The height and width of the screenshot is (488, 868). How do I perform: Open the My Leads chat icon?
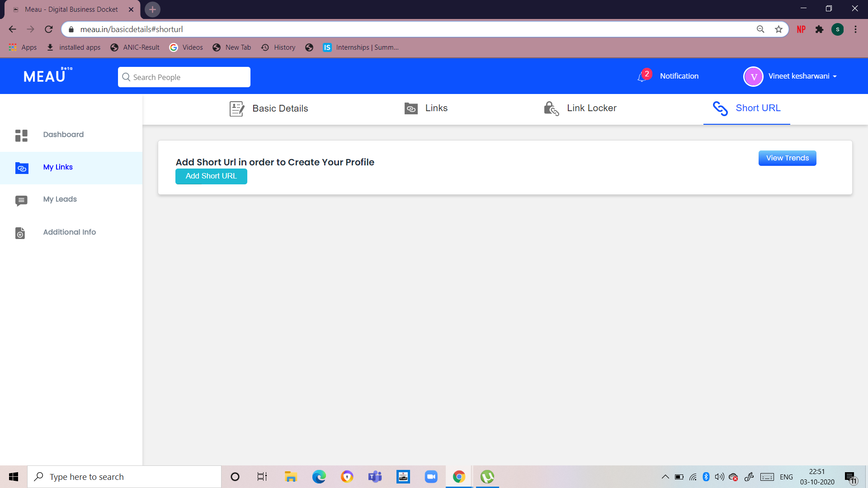21,201
